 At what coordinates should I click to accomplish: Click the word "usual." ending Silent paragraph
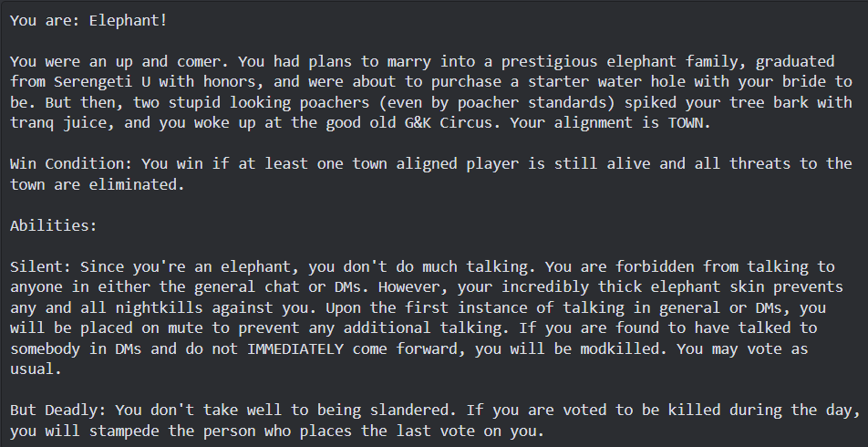point(36,369)
